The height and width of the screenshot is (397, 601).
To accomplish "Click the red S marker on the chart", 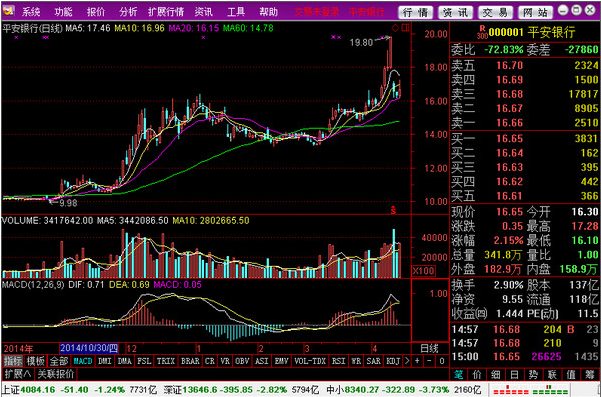I will click(393, 210).
